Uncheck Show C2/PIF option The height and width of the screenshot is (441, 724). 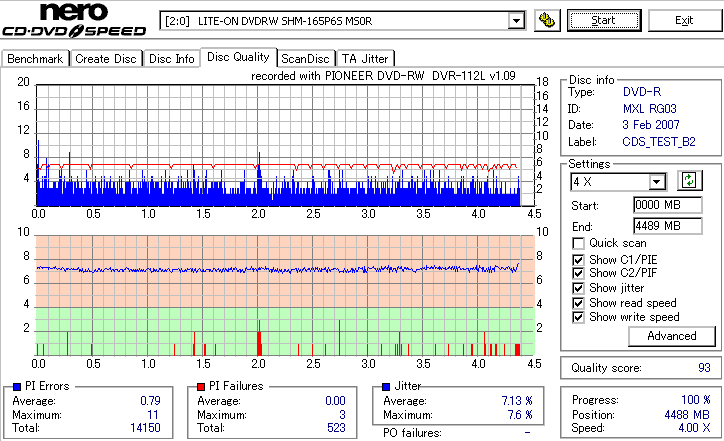coord(578,273)
